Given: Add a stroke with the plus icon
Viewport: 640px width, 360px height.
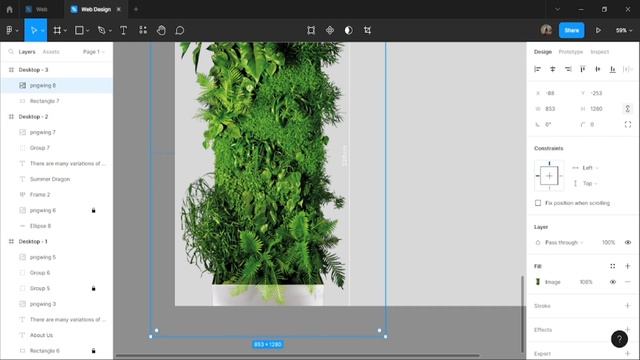Looking at the screenshot, I should pos(628,306).
